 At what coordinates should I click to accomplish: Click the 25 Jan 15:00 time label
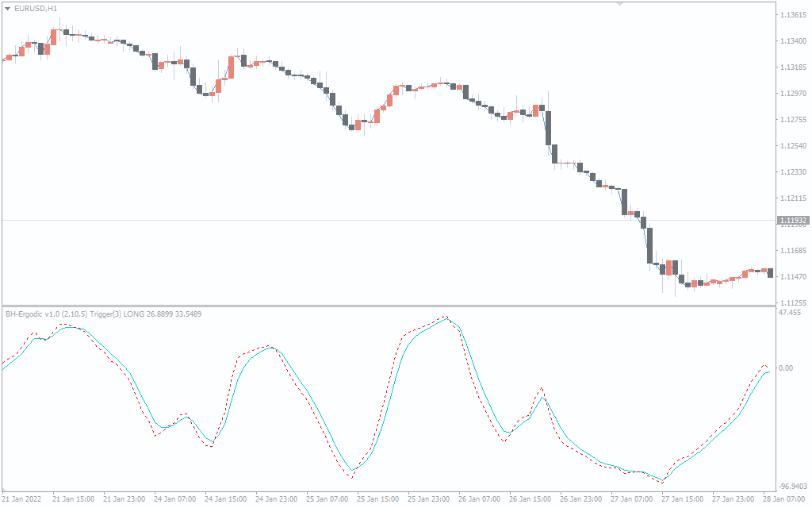(378, 499)
